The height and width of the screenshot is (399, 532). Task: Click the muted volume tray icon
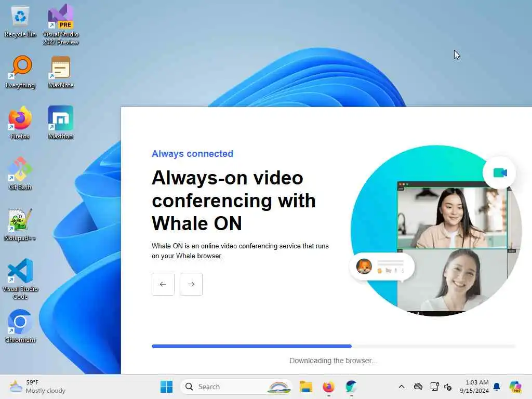point(448,387)
